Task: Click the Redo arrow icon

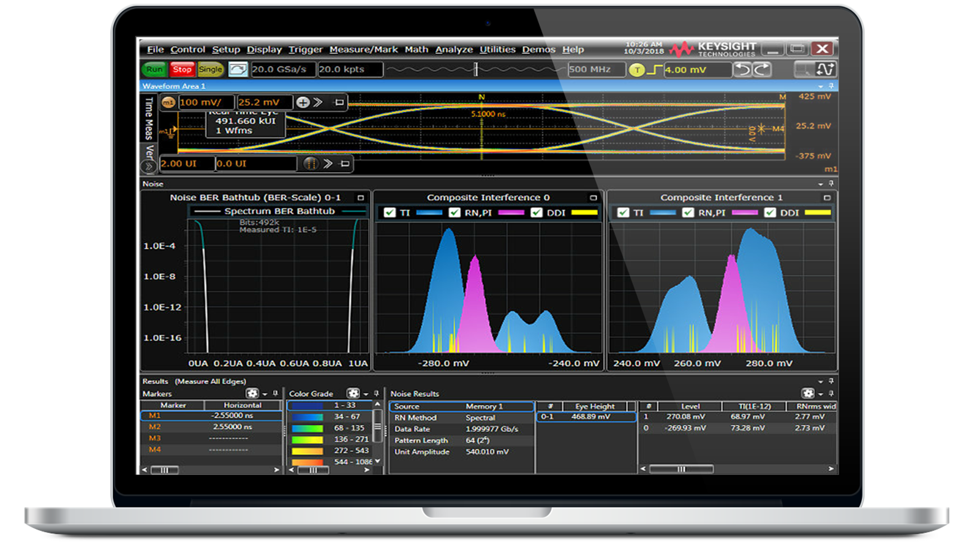Action: [x=762, y=70]
